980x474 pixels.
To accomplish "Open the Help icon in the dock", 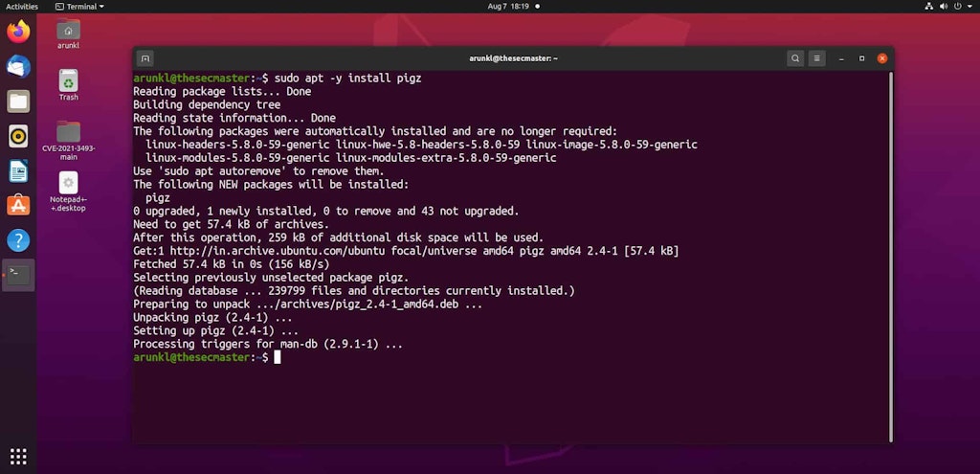I will 18,240.
